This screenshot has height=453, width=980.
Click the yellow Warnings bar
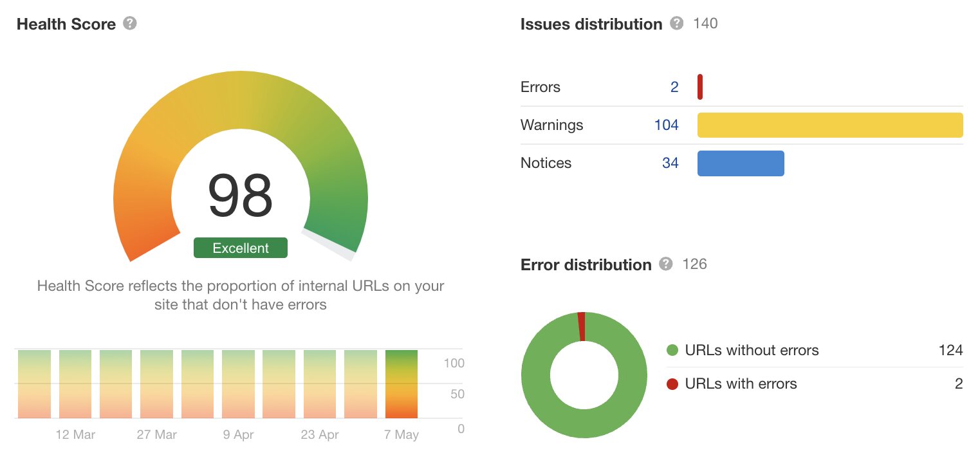(x=830, y=125)
